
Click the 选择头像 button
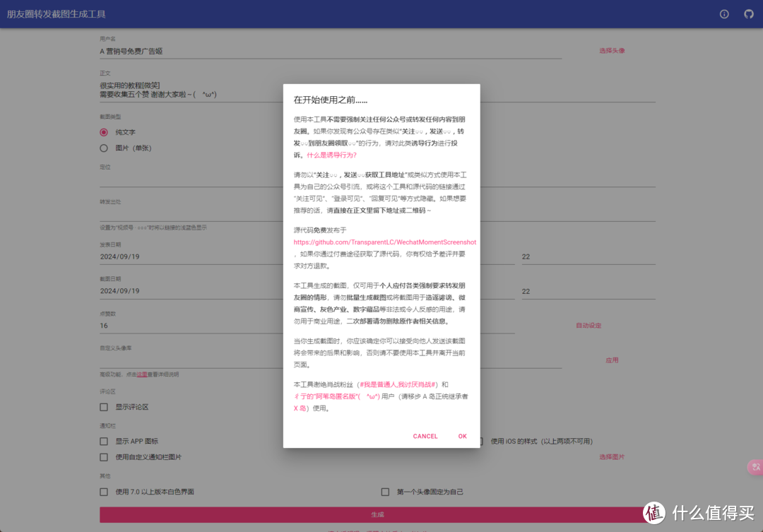[x=612, y=51]
